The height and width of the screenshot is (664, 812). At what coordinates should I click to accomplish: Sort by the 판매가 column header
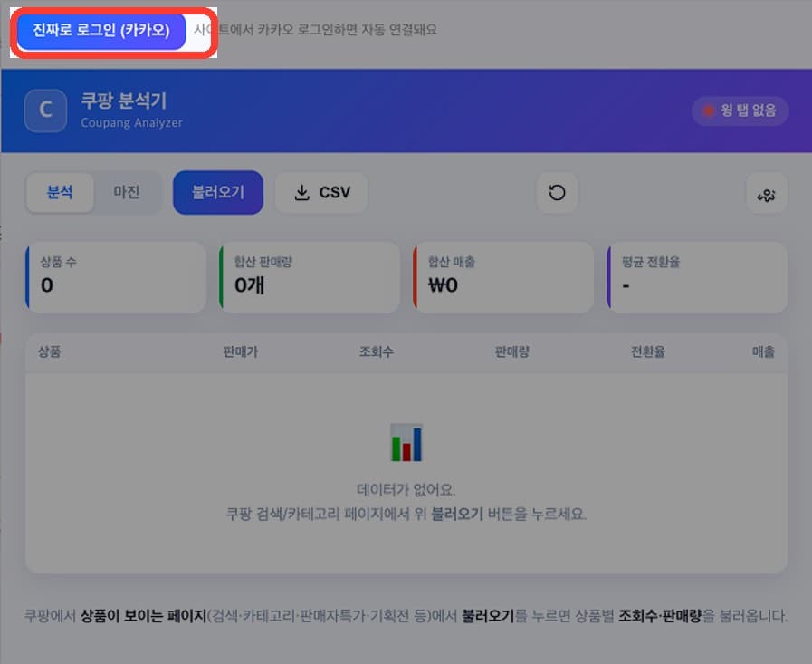click(x=241, y=352)
